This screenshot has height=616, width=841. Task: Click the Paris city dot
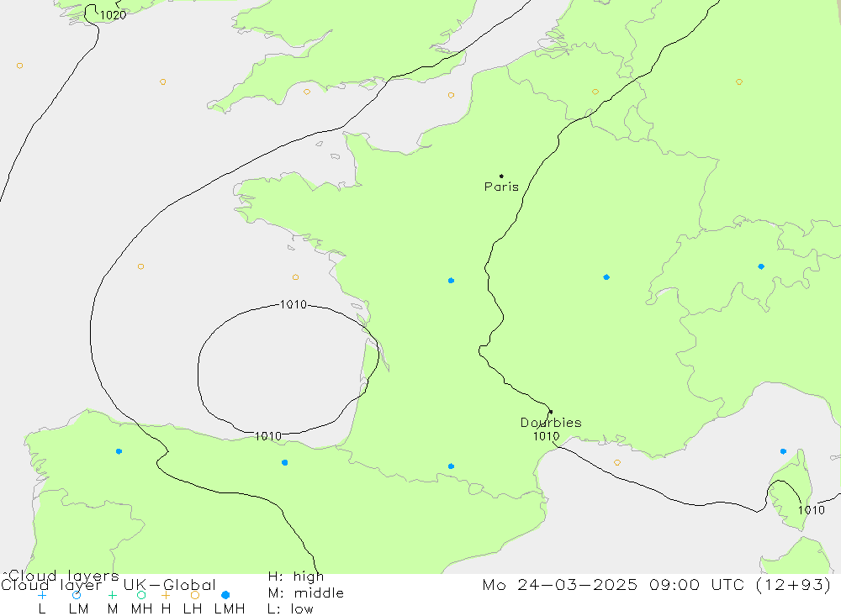[x=501, y=176]
